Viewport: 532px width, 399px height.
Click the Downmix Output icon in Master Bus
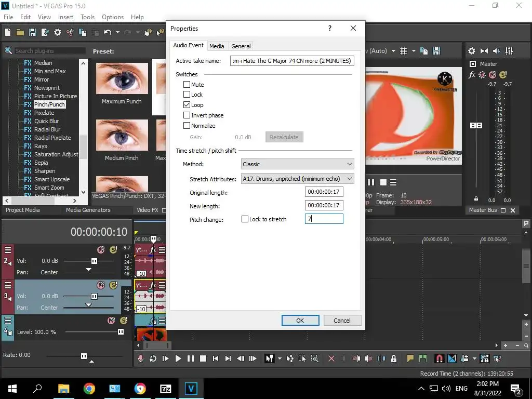click(484, 51)
